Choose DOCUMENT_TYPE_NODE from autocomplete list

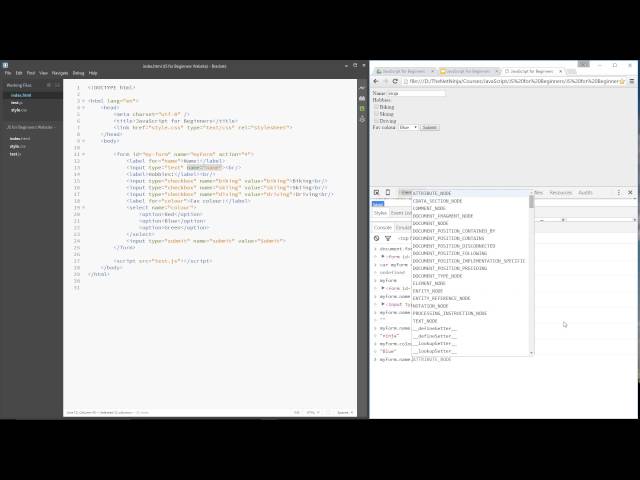437,276
